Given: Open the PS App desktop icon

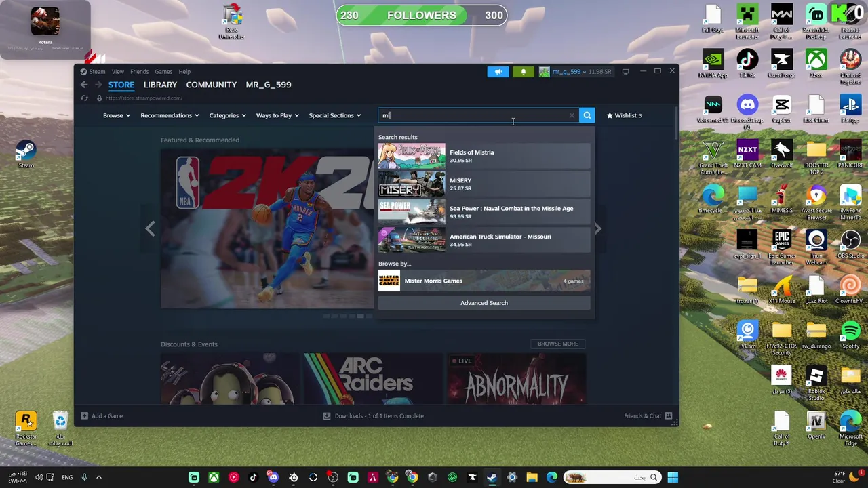Looking at the screenshot, I should 850,109.
